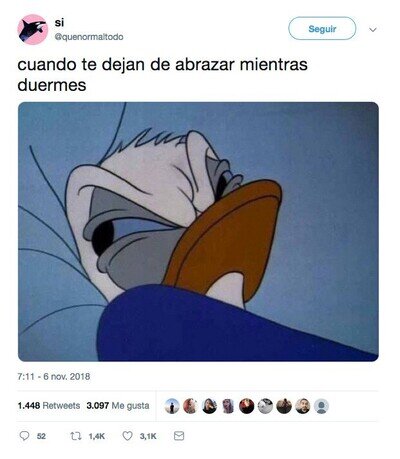Viewport: 400px width, 459px height.
Task: Click the Seguir follow button
Action: point(322,29)
